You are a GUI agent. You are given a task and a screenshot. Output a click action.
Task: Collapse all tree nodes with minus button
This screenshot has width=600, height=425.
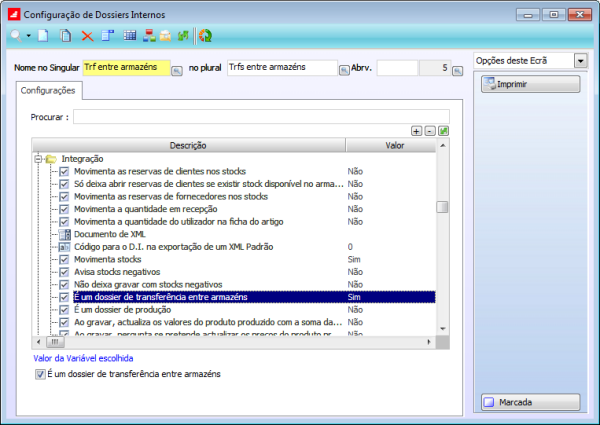[430, 131]
